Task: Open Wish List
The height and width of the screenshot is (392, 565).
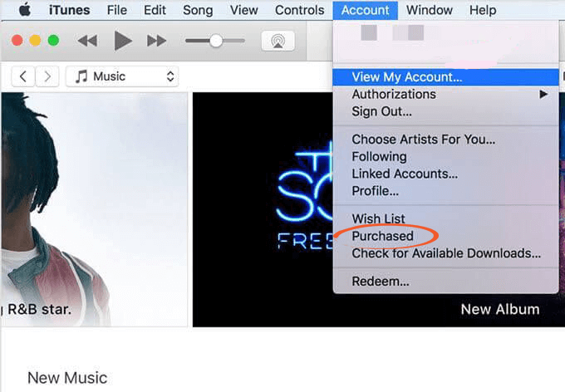Action: 445,218
